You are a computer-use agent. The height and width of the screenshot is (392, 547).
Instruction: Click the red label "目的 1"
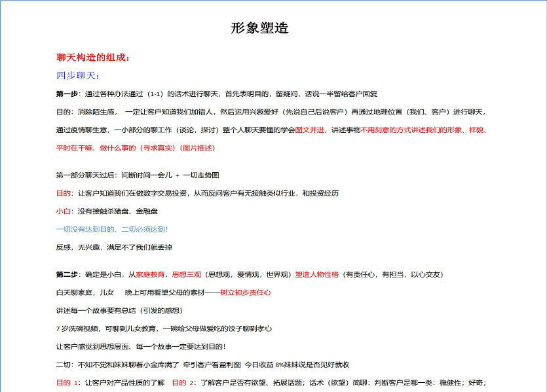click(68, 383)
